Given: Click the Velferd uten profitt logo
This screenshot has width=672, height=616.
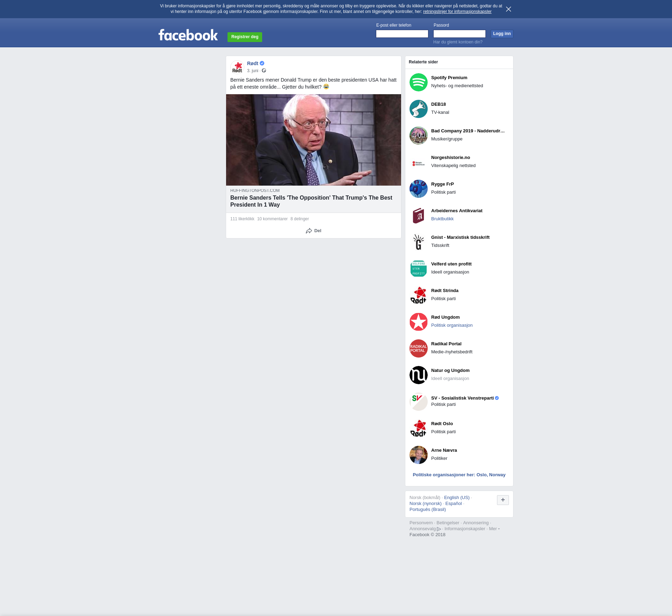Looking at the screenshot, I should coord(418,269).
